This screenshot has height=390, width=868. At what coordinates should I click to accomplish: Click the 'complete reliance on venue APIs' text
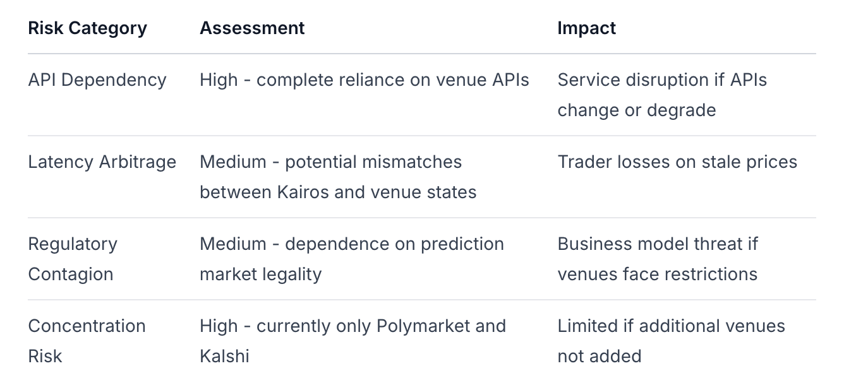393,80
